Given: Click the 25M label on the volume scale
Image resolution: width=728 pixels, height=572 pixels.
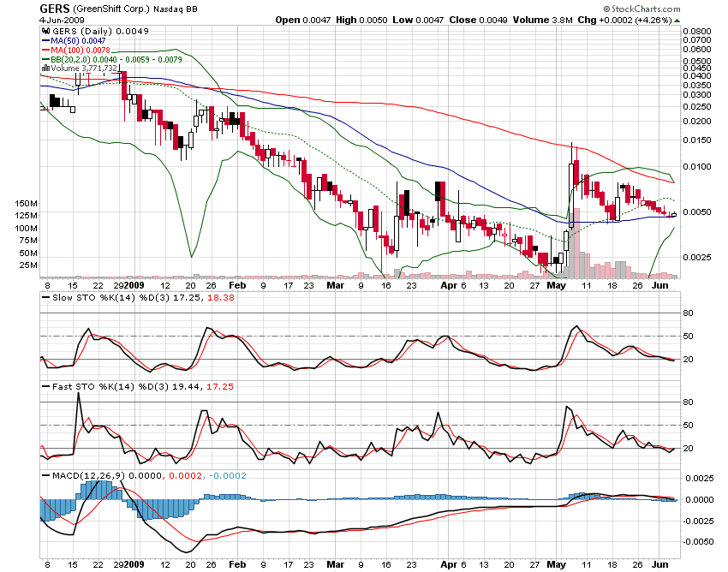Looking at the screenshot, I should [x=28, y=265].
